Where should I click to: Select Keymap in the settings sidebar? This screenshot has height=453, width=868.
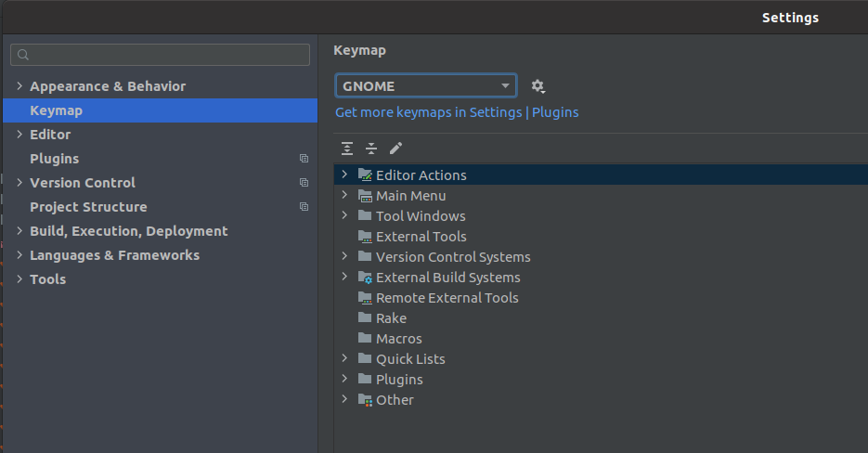pos(56,110)
